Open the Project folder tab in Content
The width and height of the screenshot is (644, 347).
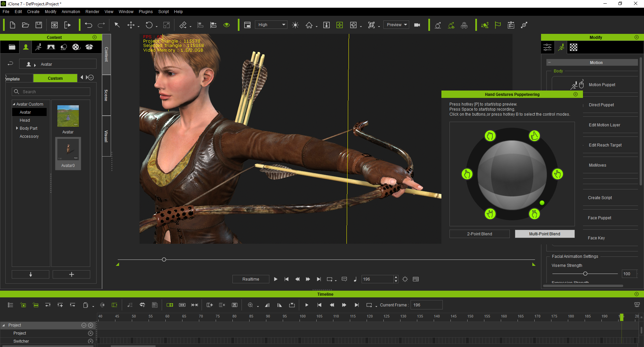[12, 47]
